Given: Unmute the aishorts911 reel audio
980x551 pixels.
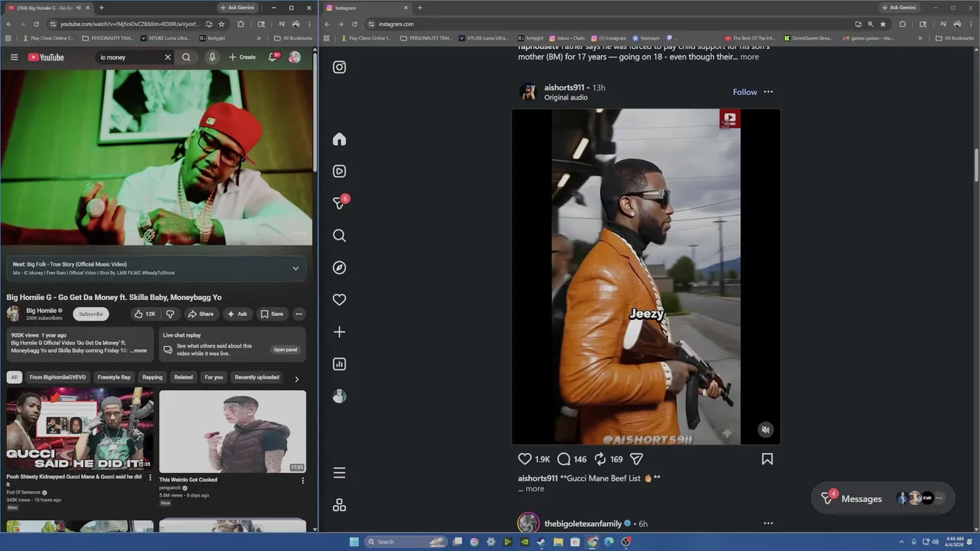Looking at the screenshot, I should pyautogui.click(x=765, y=430).
